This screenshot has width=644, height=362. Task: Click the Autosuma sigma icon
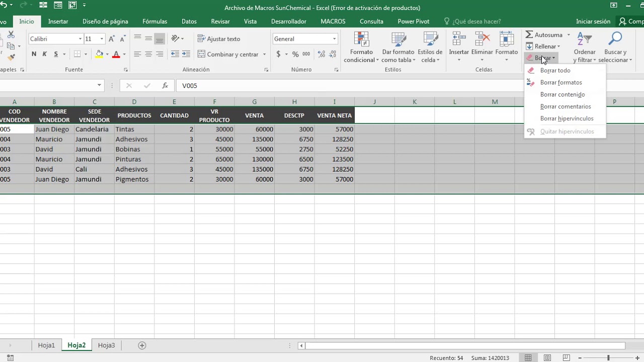(529, 35)
